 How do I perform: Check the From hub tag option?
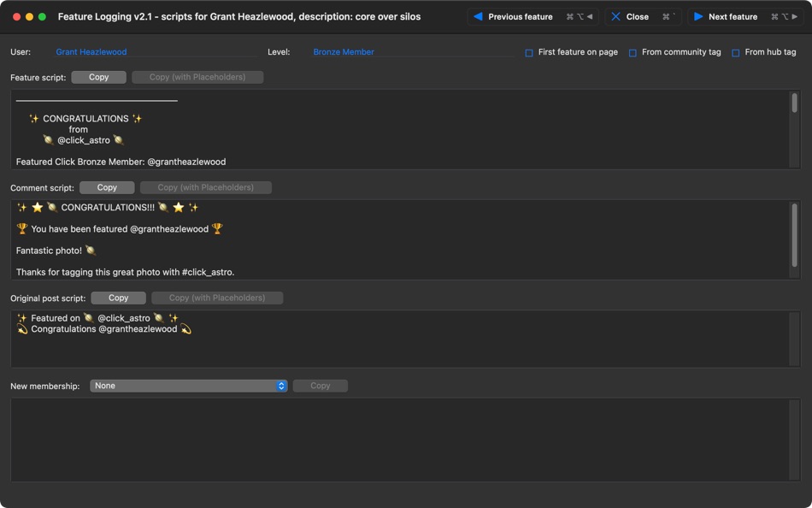click(x=736, y=51)
